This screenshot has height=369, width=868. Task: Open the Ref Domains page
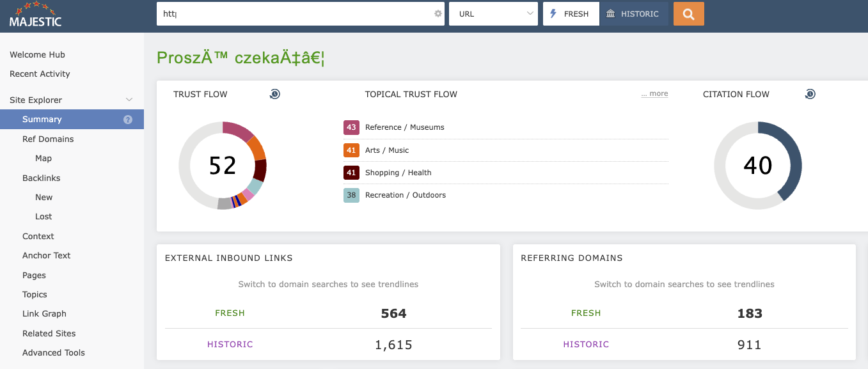click(48, 139)
